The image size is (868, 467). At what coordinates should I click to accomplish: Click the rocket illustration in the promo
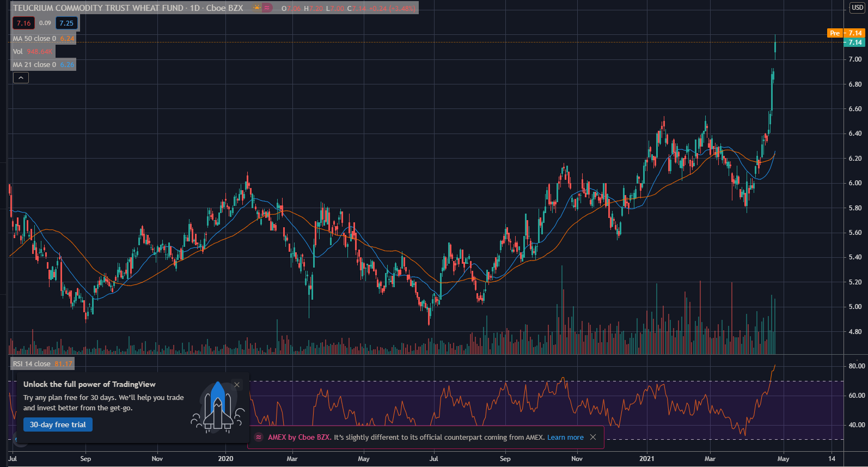tap(218, 408)
